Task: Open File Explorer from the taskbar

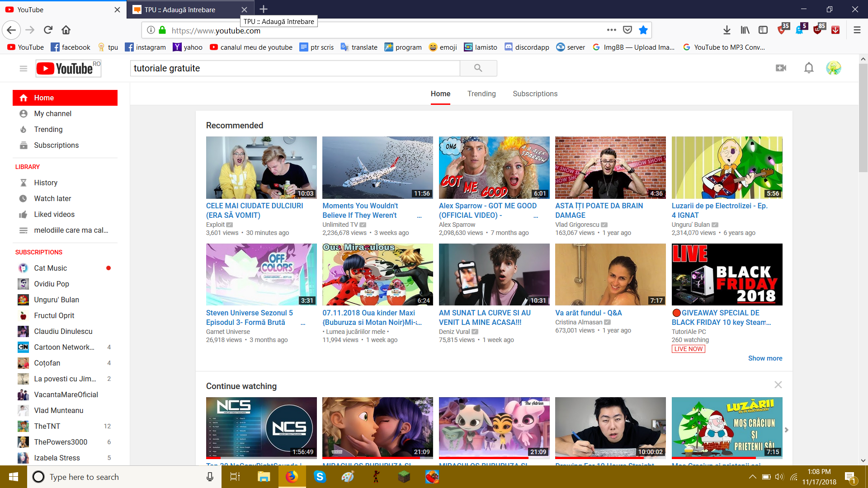Action: [264, 477]
